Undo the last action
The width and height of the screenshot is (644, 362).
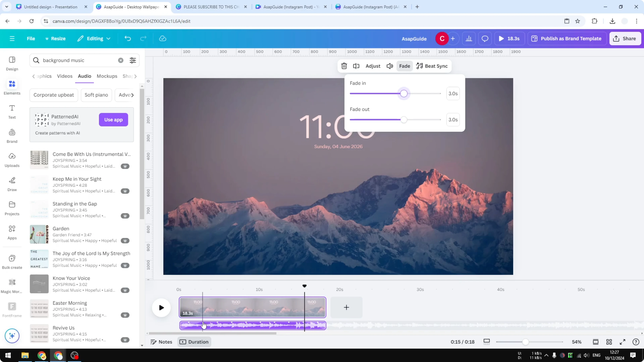(x=128, y=38)
